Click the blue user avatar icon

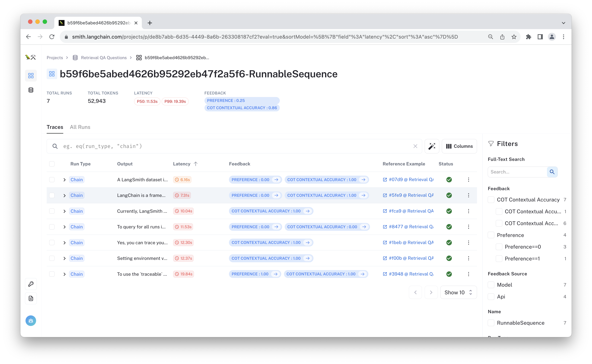[31, 321]
